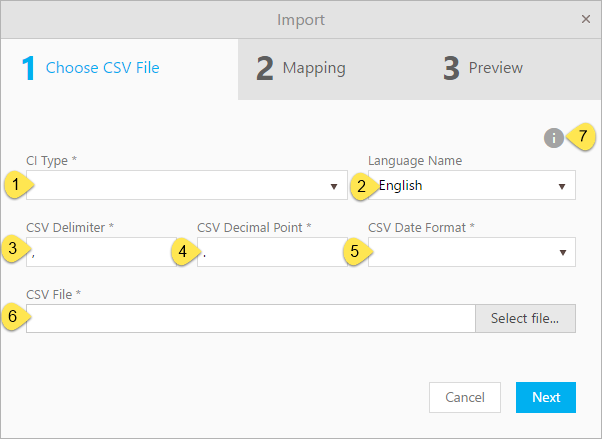Select the Preview step tab
The width and height of the screenshot is (602, 439).
pos(483,68)
